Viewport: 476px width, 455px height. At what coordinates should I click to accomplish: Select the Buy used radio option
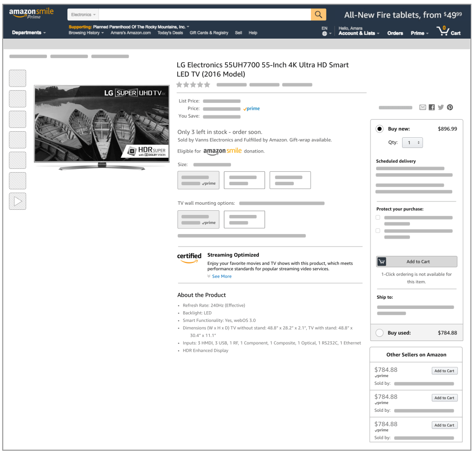pyautogui.click(x=380, y=333)
